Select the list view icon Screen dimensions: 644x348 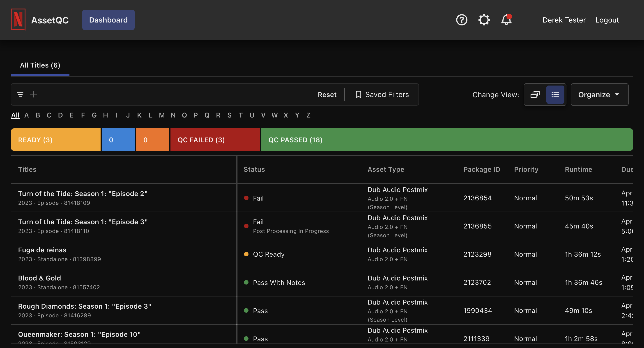[x=555, y=94]
